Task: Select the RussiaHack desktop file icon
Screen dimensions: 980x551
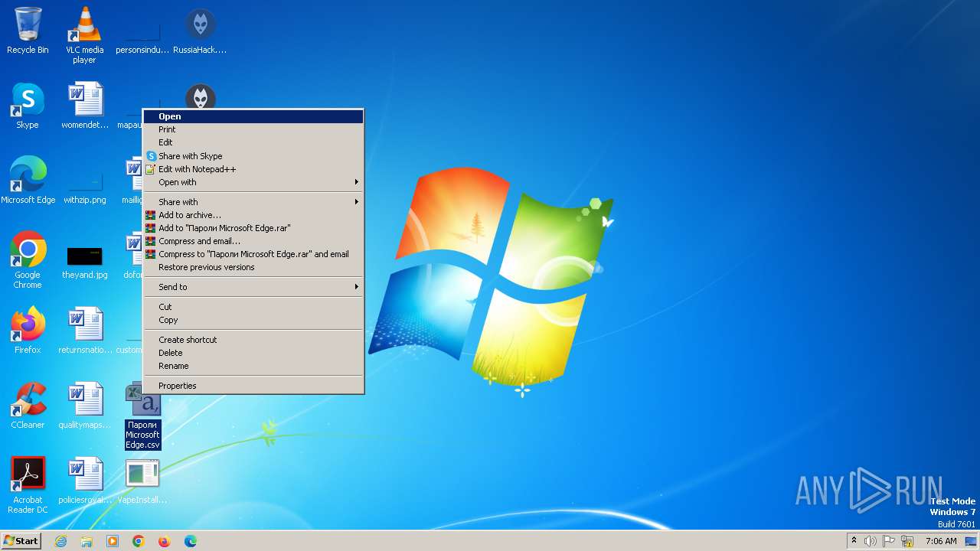Action: (200, 31)
